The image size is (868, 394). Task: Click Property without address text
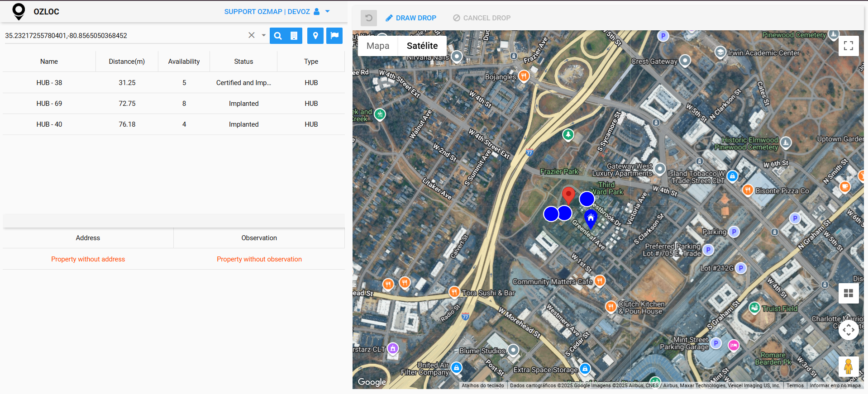coord(88,259)
